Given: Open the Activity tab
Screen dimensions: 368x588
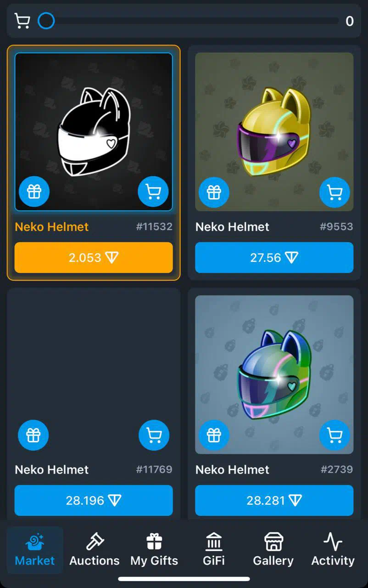Looking at the screenshot, I should (x=333, y=550).
